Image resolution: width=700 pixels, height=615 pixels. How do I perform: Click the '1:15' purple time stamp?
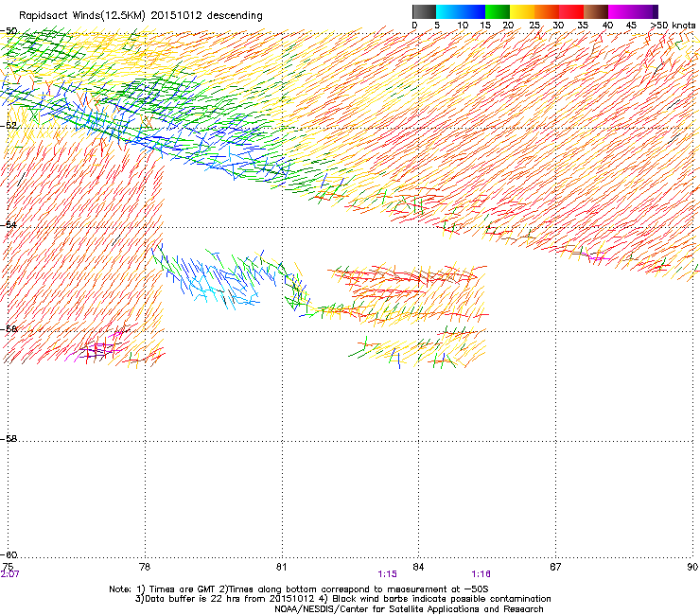coord(387,574)
